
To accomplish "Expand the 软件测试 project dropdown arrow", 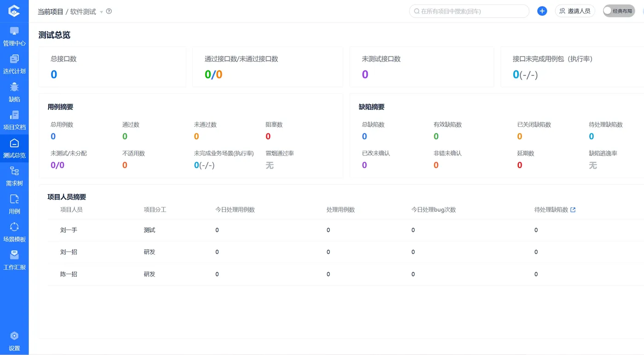I will (101, 12).
